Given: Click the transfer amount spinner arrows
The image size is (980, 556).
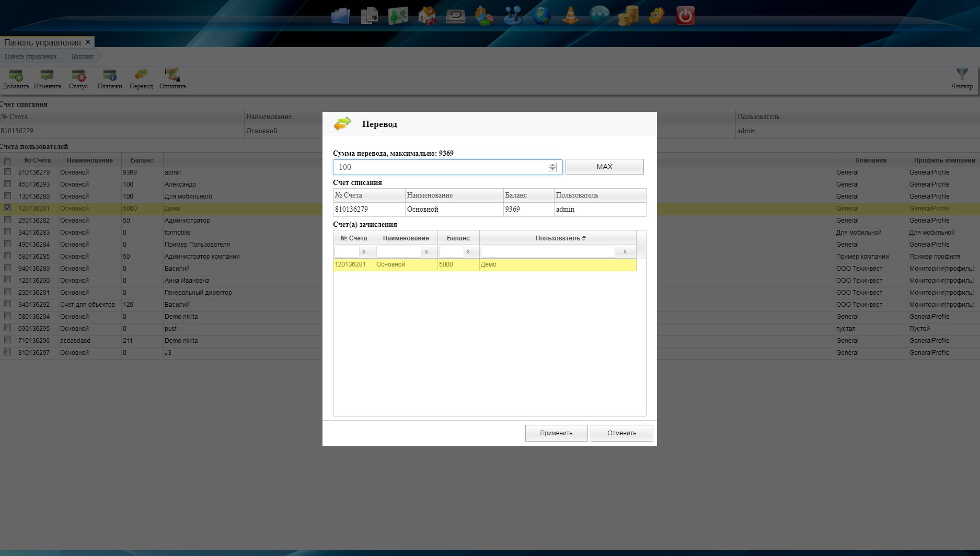Looking at the screenshot, I should click(x=552, y=167).
